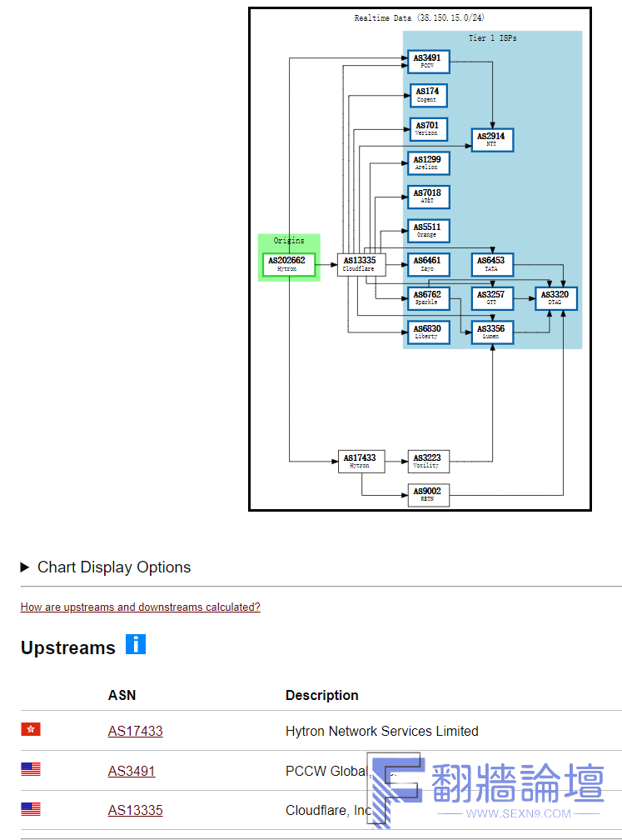
Task: Click the AS17433 Hytron node in the graph
Action: pyautogui.click(x=361, y=461)
